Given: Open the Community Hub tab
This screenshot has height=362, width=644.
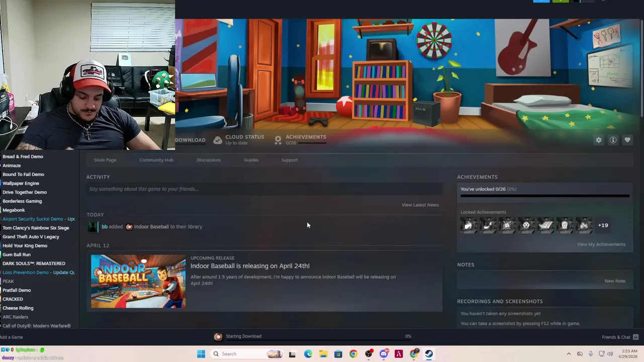Looking at the screenshot, I should (156, 160).
